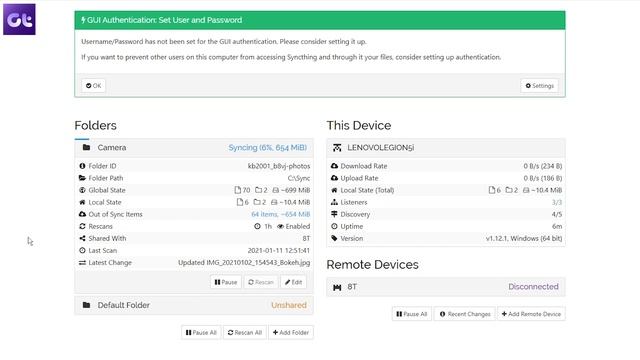Click the GT logo in corner

point(19,19)
